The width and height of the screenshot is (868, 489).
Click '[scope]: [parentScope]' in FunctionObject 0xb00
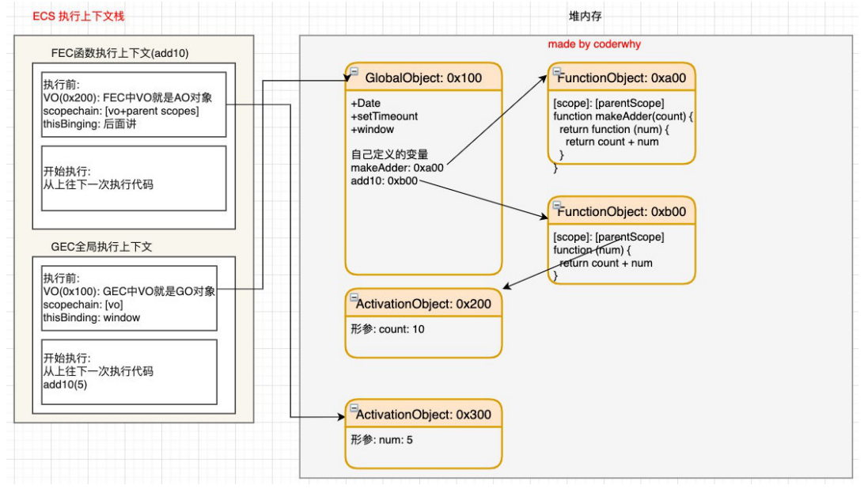[x=608, y=237]
